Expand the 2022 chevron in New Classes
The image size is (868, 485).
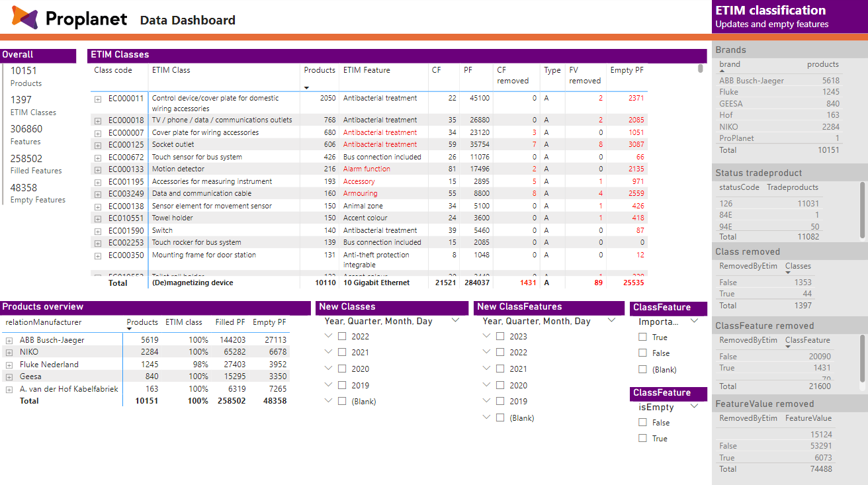(x=328, y=335)
